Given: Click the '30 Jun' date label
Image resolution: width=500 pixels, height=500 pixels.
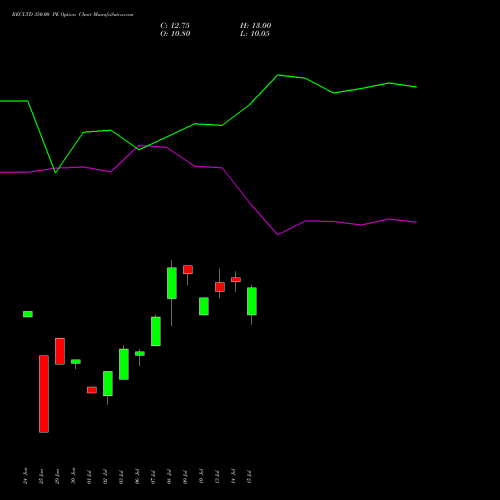Looking at the screenshot, I should coord(74,476).
